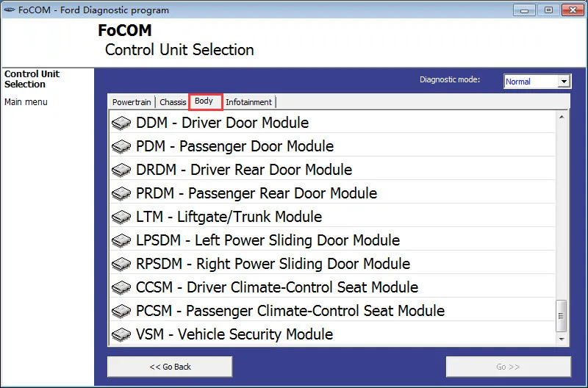Open the Infotainment tab

pos(248,102)
